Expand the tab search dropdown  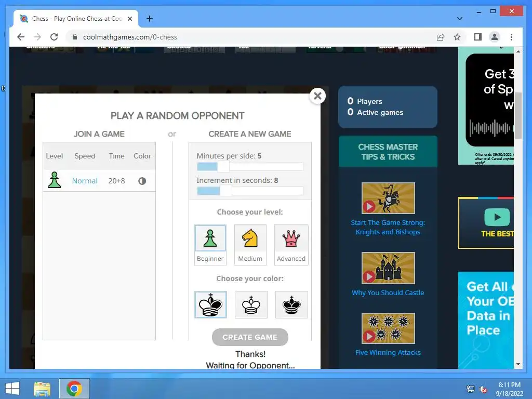(x=459, y=19)
